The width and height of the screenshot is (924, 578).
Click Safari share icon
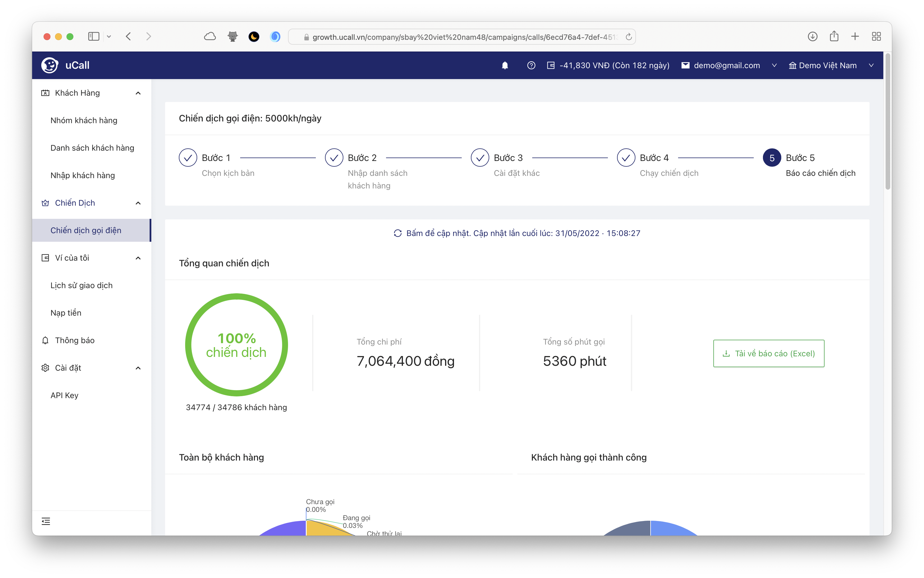click(834, 36)
